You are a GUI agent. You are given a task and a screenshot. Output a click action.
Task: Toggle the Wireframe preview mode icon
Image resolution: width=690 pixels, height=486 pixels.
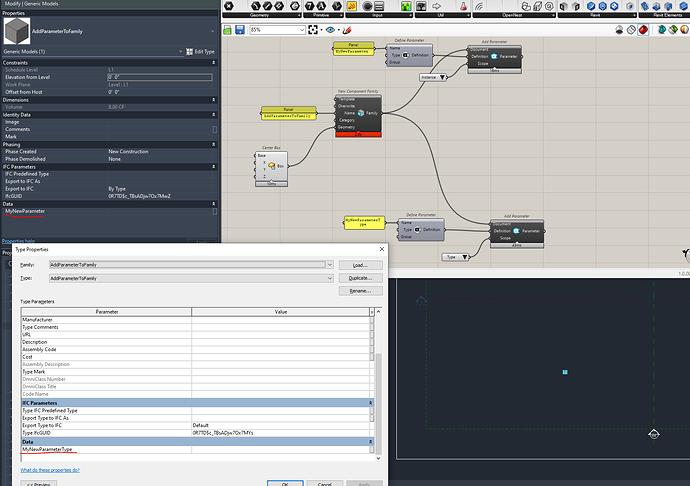[x=631, y=29]
